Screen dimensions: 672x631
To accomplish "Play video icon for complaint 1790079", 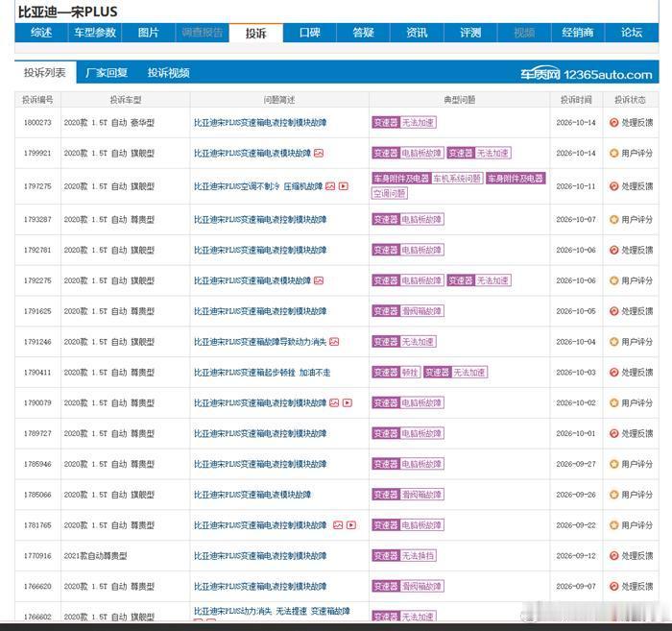I will (x=348, y=403).
